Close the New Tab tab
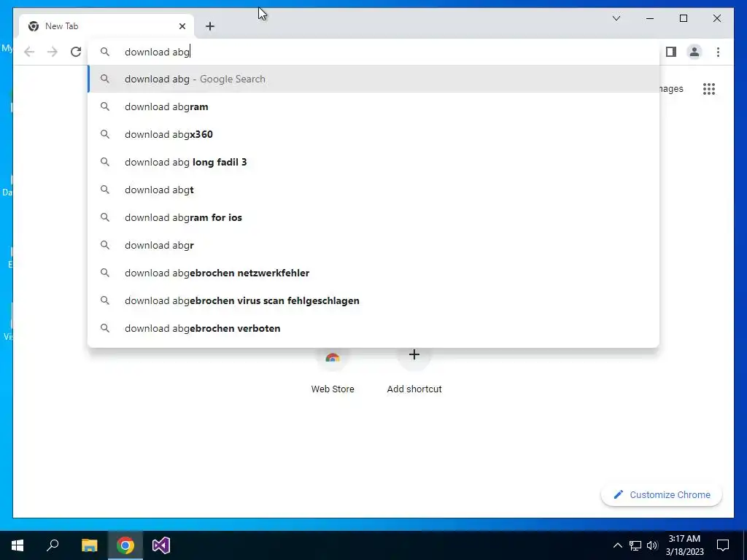Viewport: 747px width, 560px height. 182,26
